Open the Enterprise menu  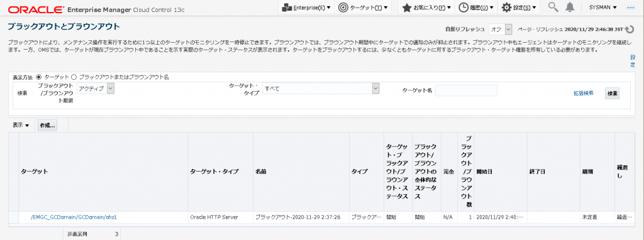pyautogui.click(x=306, y=8)
